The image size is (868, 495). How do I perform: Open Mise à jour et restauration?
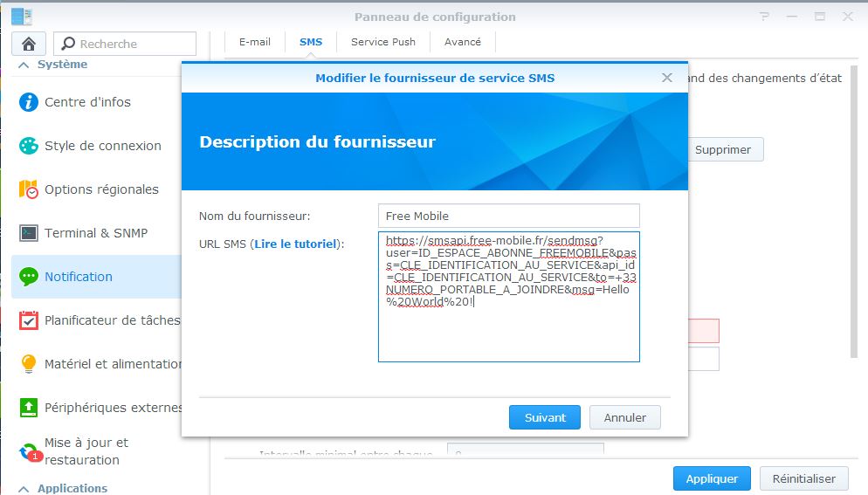click(x=86, y=451)
